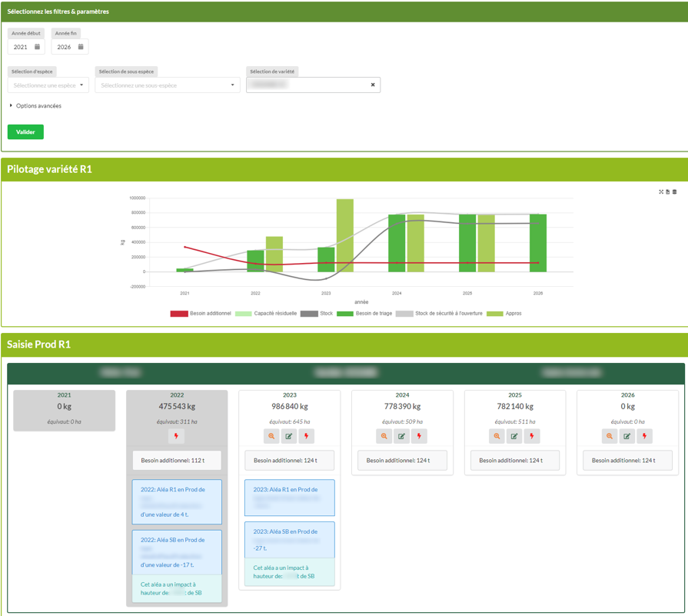Edit the 2026 production entry
This screenshot has width=688, height=616.
pyautogui.click(x=627, y=436)
